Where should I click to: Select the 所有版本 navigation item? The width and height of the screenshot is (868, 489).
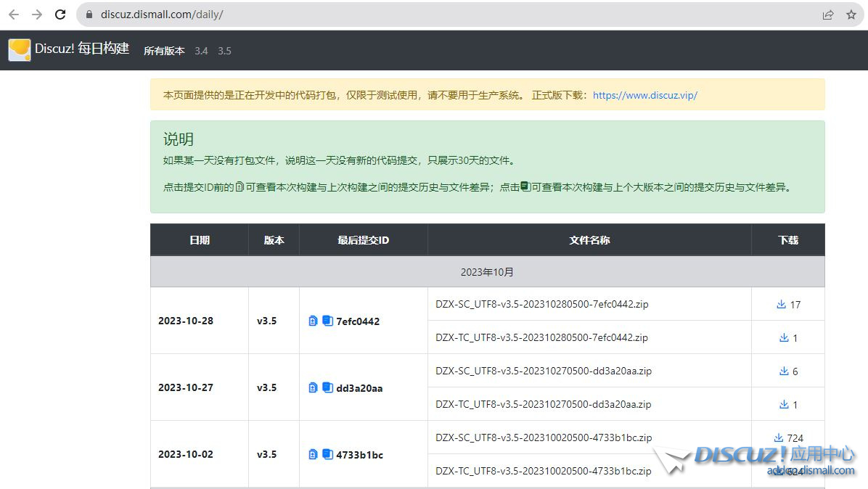pyautogui.click(x=165, y=51)
